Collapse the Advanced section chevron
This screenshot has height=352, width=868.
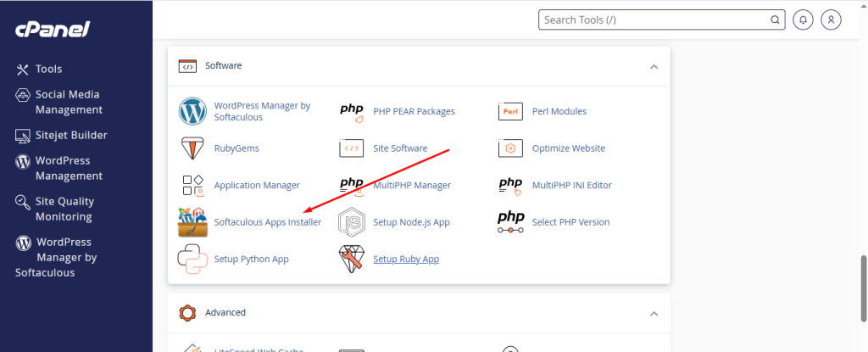(x=654, y=313)
